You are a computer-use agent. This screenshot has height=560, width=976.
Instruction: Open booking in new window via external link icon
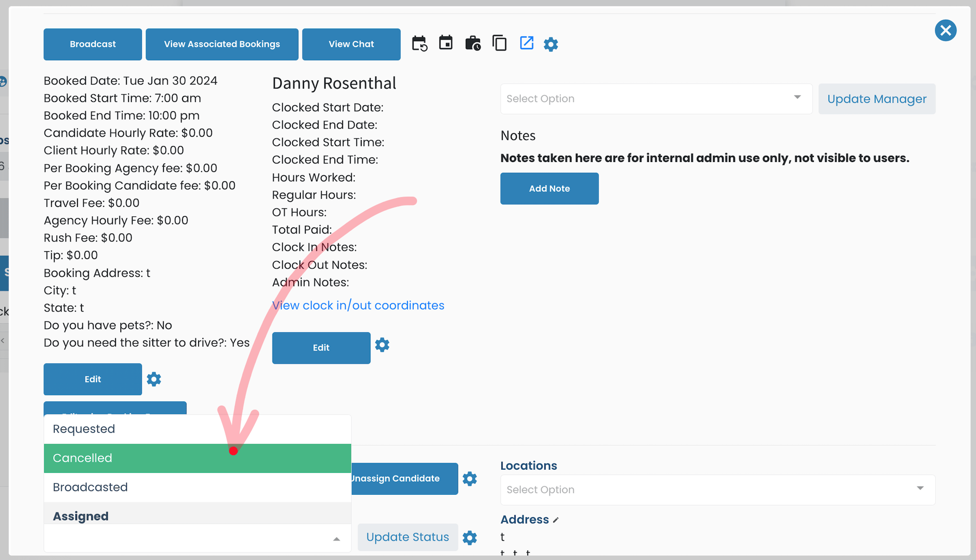coord(526,43)
